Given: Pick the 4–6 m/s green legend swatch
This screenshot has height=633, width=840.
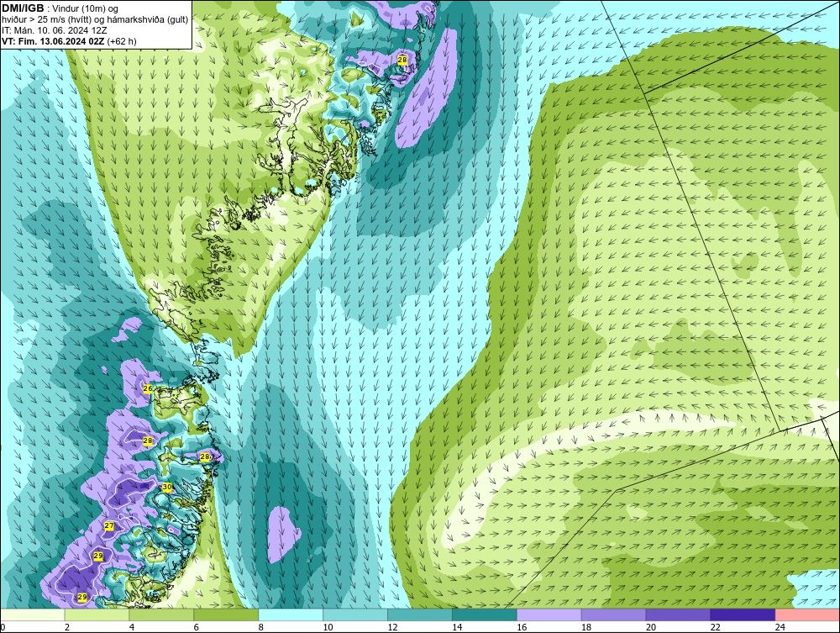Looking at the screenshot, I should (x=162, y=615).
